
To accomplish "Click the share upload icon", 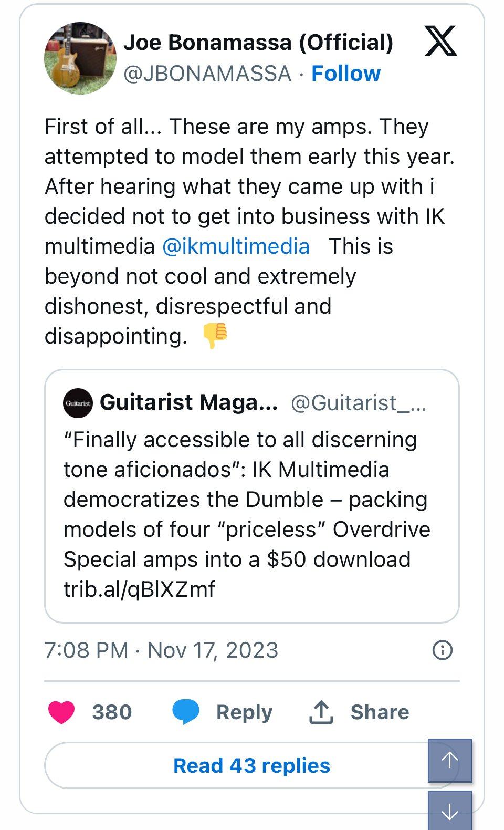I will click(x=321, y=712).
